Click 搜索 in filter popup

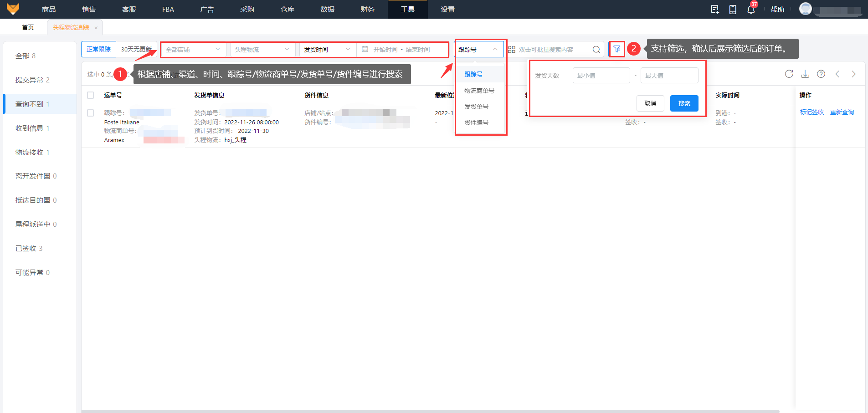coord(684,103)
